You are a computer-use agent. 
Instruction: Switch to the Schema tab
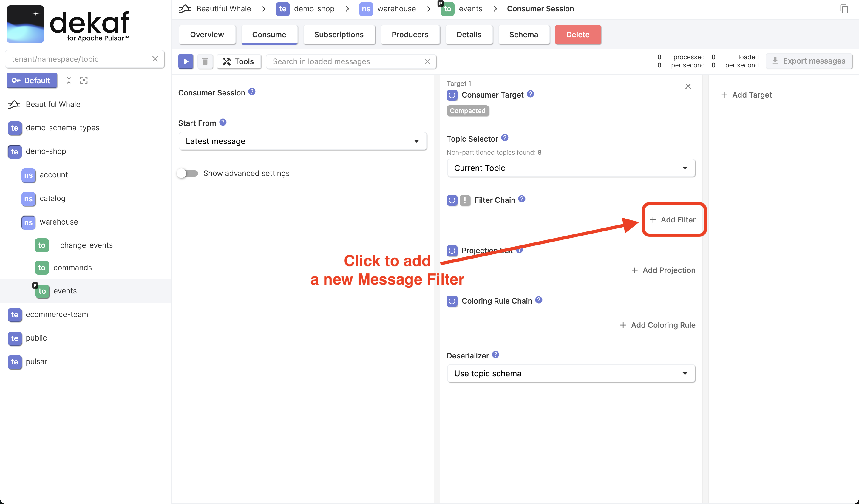point(523,34)
